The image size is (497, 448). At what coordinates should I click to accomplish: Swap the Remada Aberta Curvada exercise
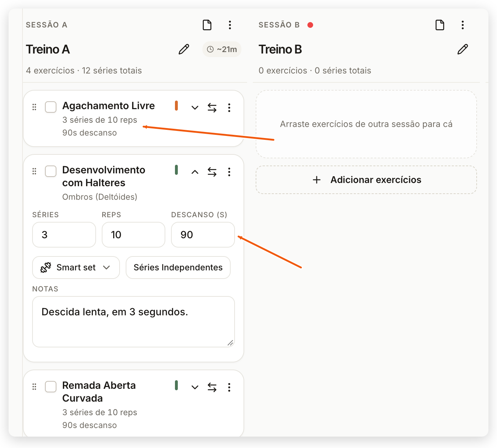point(212,387)
